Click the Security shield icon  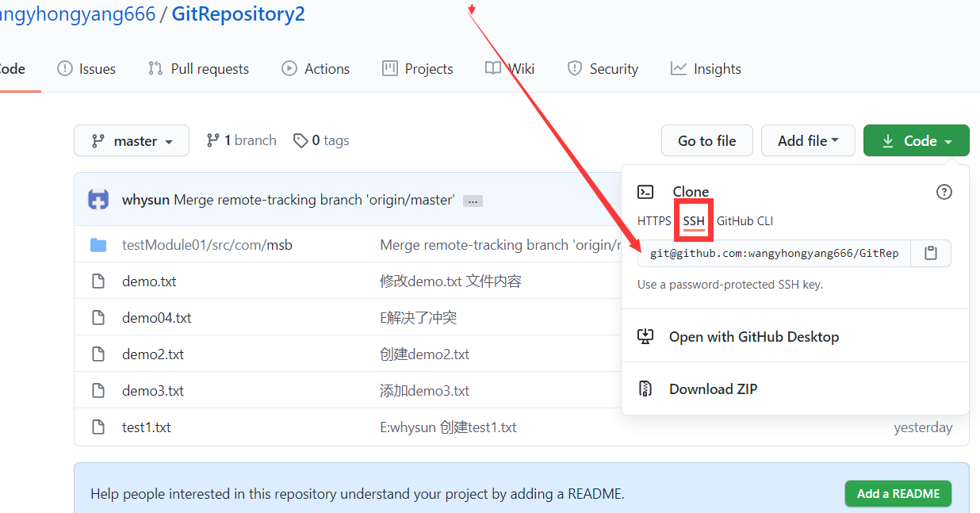[x=575, y=69]
